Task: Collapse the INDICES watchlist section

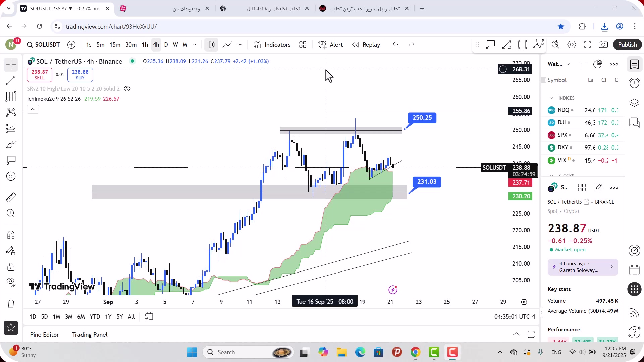Action: click(x=551, y=98)
